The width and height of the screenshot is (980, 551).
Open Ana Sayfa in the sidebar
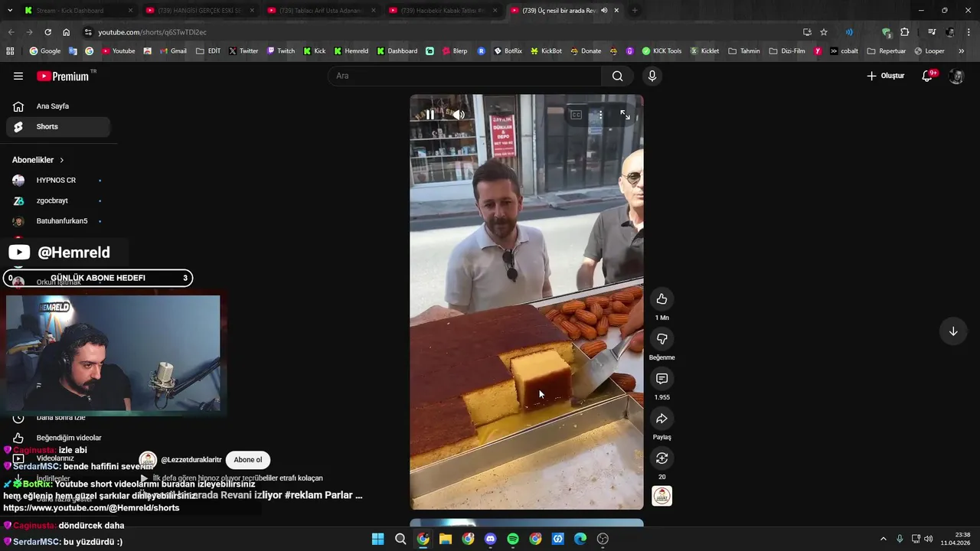point(58,106)
